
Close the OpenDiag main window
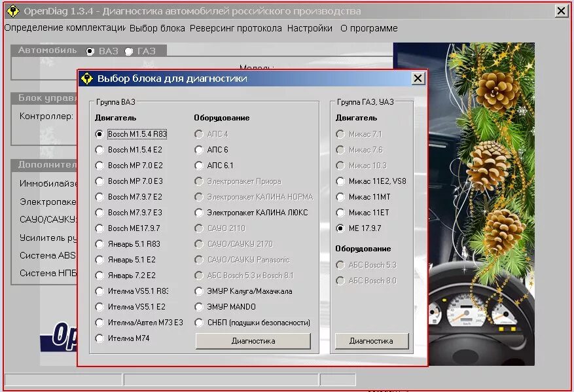point(561,11)
